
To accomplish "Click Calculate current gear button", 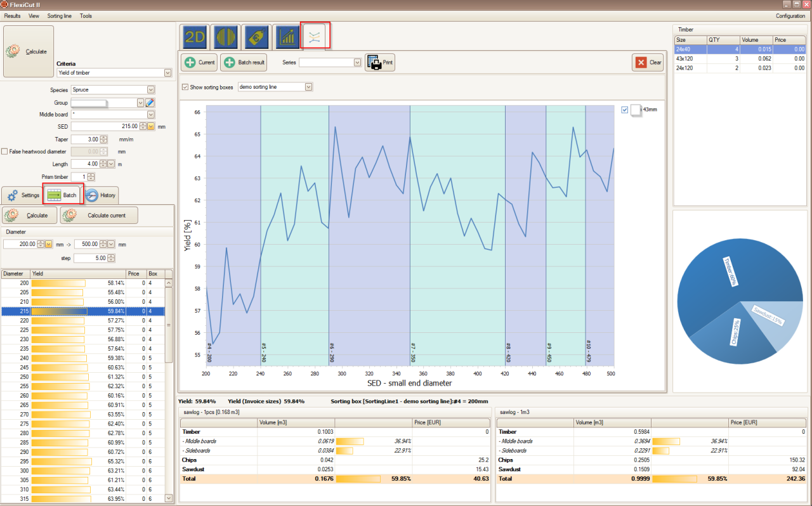I will coord(99,216).
